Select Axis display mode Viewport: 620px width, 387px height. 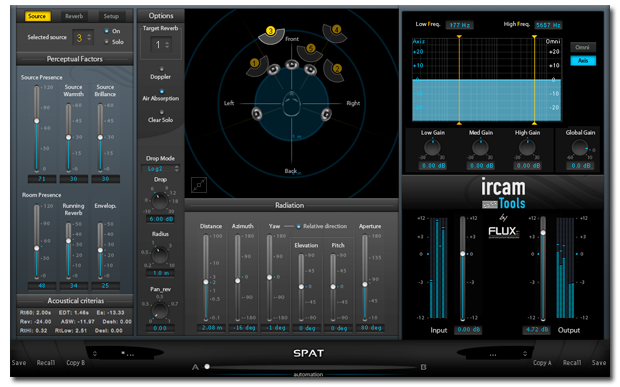[x=582, y=60]
